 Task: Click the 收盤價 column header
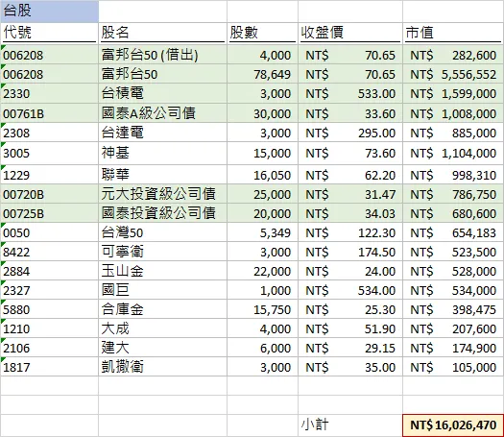pos(350,33)
